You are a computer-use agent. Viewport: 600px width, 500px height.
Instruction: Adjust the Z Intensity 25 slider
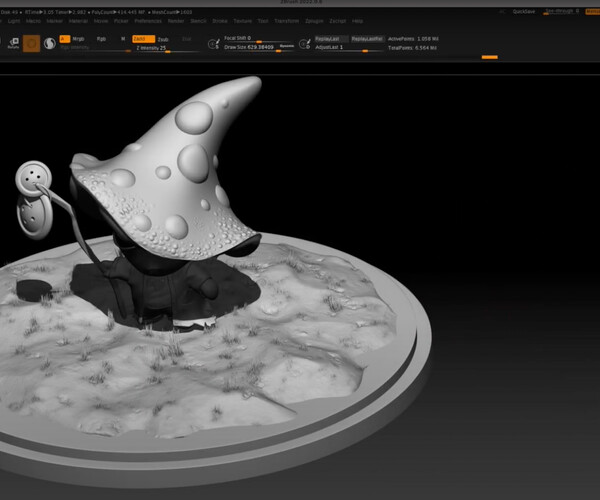point(166,49)
